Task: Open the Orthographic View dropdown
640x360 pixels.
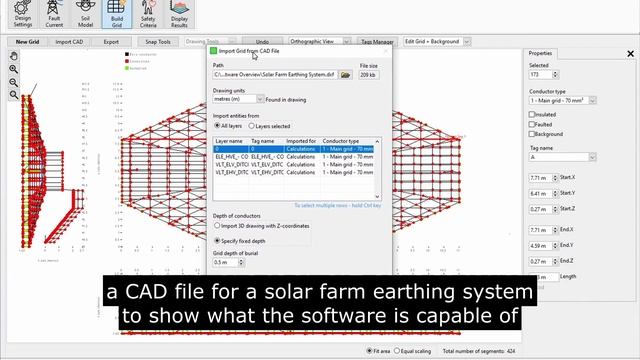Action: [320, 42]
